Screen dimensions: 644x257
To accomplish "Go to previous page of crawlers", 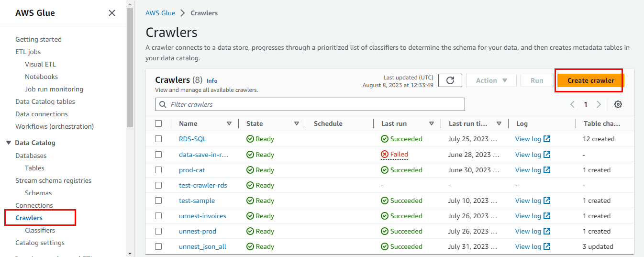I will pos(572,104).
